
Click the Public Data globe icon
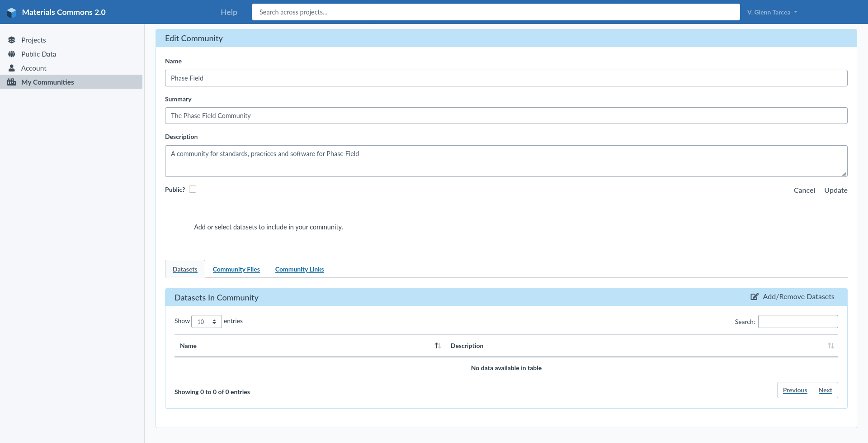(x=12, y=54)
